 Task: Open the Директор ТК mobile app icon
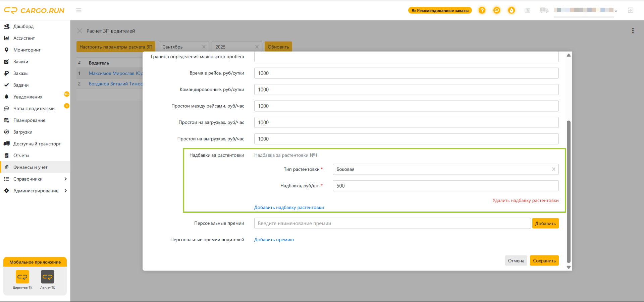click(x=22, y=277)
